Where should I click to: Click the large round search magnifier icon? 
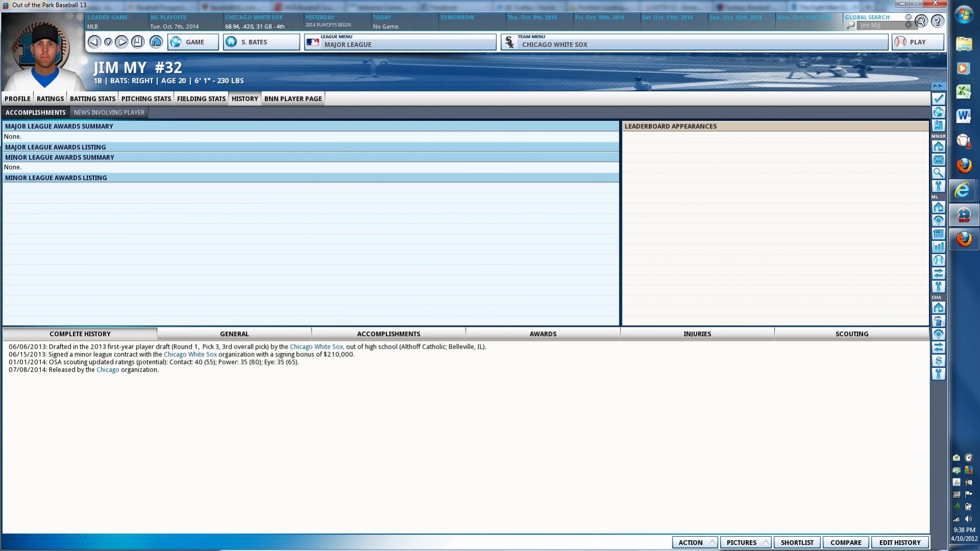pos(921,21)
